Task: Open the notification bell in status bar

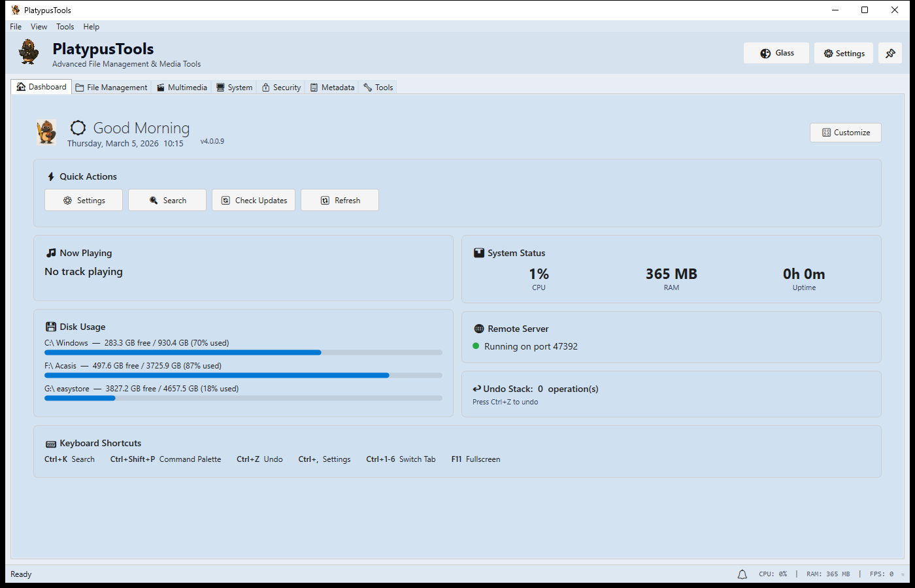Action: (742, 574)
